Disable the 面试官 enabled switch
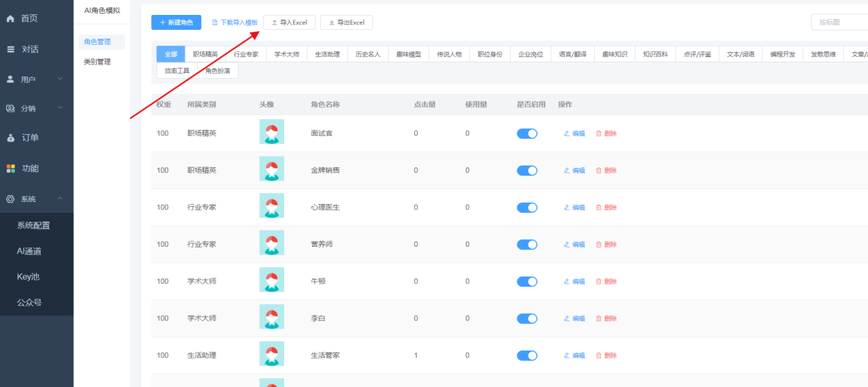This screenshot has width=868, height=387. click(x=527, y=134)
